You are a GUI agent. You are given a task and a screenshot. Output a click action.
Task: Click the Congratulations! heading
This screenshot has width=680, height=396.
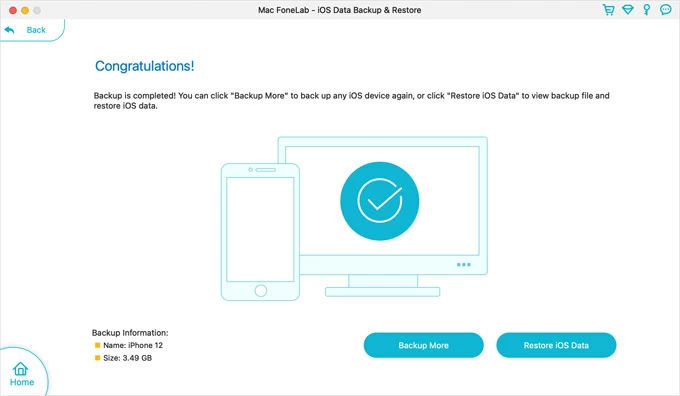(x=144, y=66)
